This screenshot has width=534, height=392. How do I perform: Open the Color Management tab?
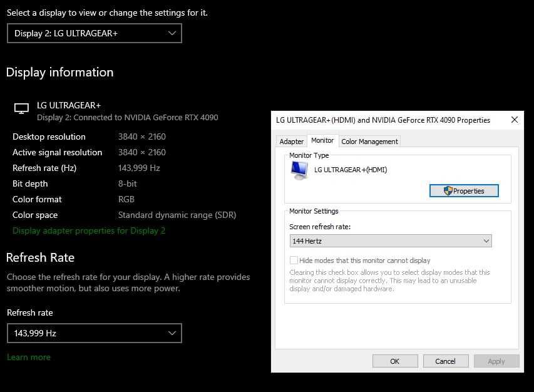pyautogui.click(x=369, y=142)
